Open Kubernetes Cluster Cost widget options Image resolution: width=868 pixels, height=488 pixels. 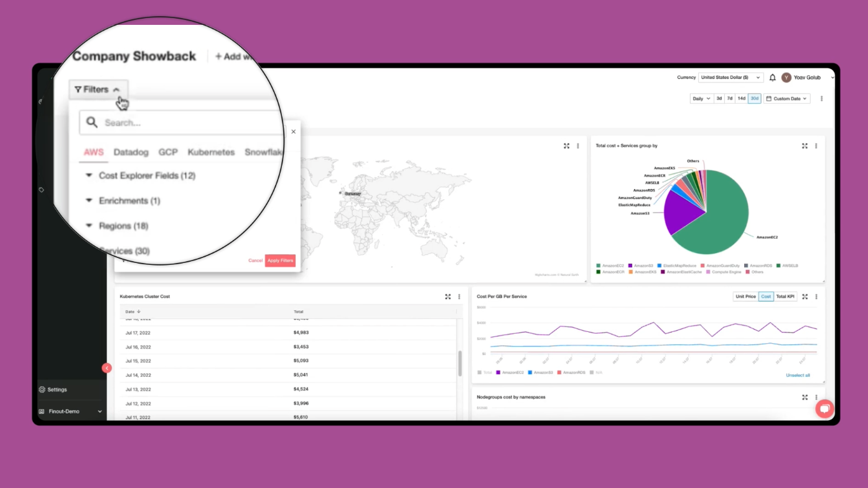click(x=459, y=297)
